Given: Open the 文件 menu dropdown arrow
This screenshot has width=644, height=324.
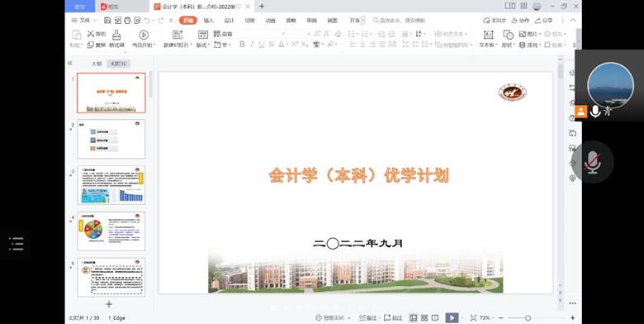Looking at the screenshot, I should coord(95,20).
